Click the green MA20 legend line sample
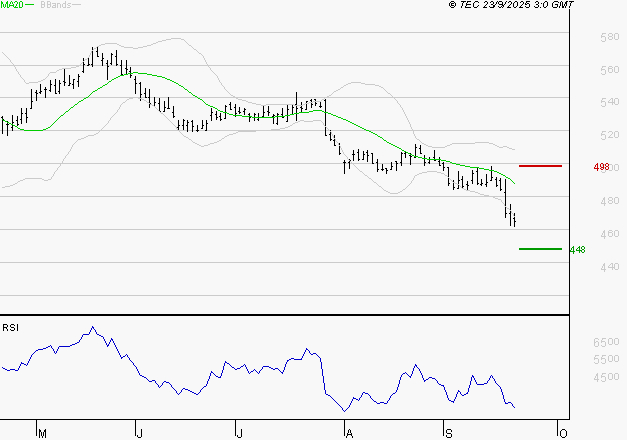This screenshot has height=440, width=627. click(x=29, y=5)
